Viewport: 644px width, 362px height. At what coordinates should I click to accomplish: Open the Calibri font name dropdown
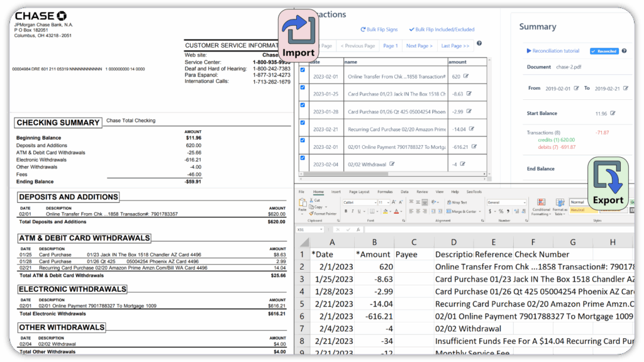point(375,202)
